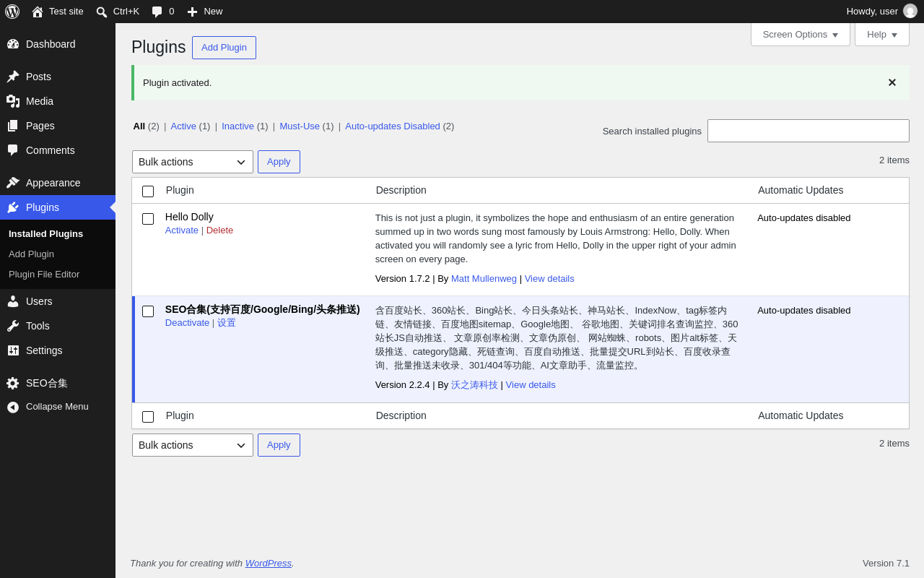The height and width of the screenshot is (578, 924).
Task: Click the Appearance paintbrush icon
Action: pyautogui.click(x=13, y=183)
